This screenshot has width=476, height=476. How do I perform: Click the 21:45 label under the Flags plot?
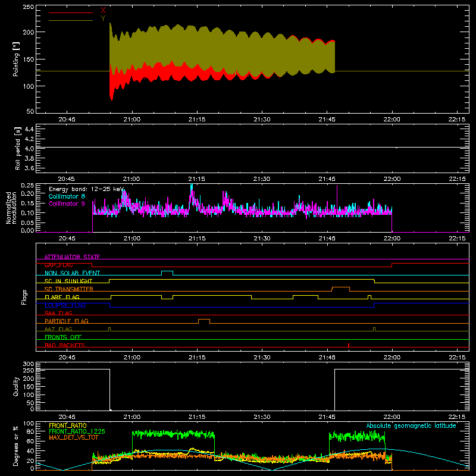[x=327, y=358]
